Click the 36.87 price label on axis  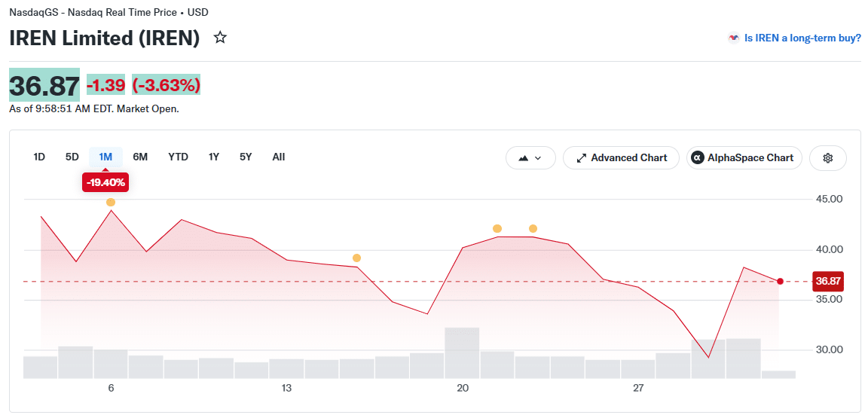tap(827, 281)
